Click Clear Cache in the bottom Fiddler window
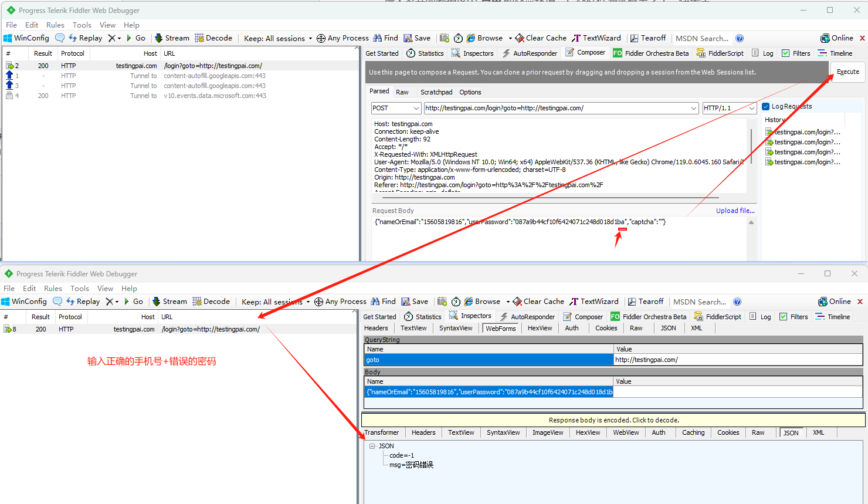The height and width of the screenshot is (504, 868). click(x=538, y=302)
